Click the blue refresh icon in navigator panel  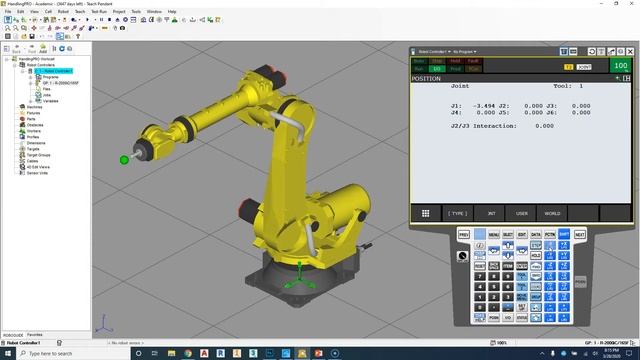click(62, 49)
